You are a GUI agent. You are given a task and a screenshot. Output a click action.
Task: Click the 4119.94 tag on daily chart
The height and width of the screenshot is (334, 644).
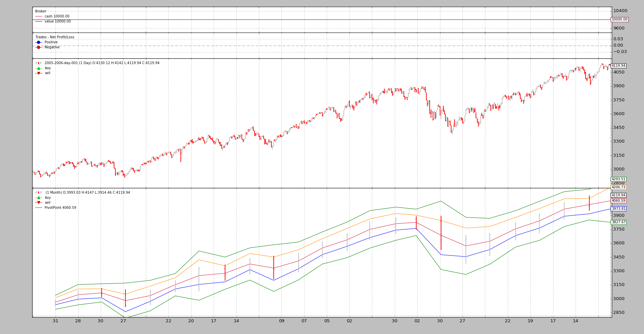pos(619,66)
